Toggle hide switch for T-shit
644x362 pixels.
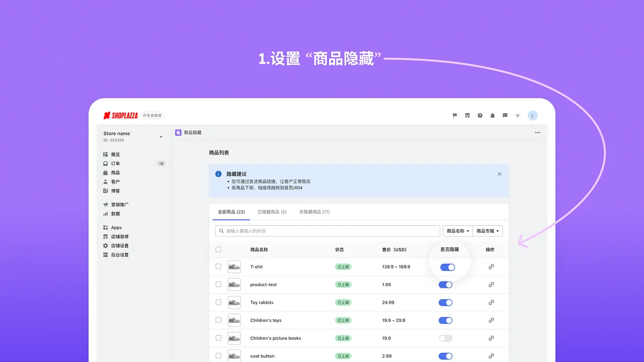(448, 267)
